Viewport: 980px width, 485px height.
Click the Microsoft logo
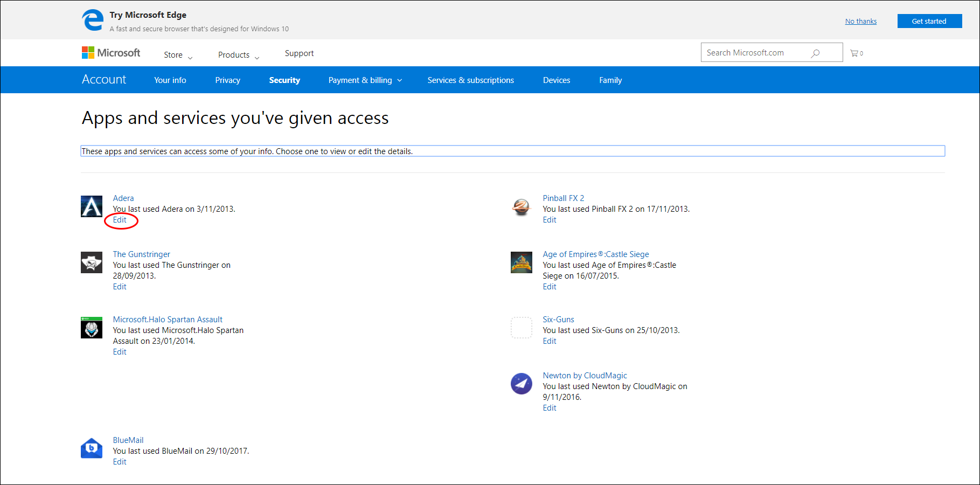click(x=111, y=53)
